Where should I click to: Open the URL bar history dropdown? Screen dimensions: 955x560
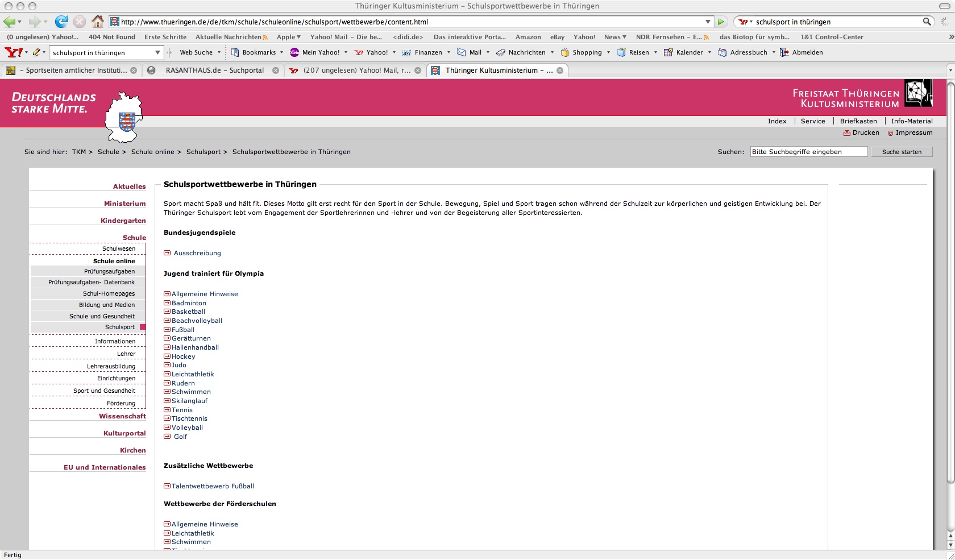pos(708,22)
